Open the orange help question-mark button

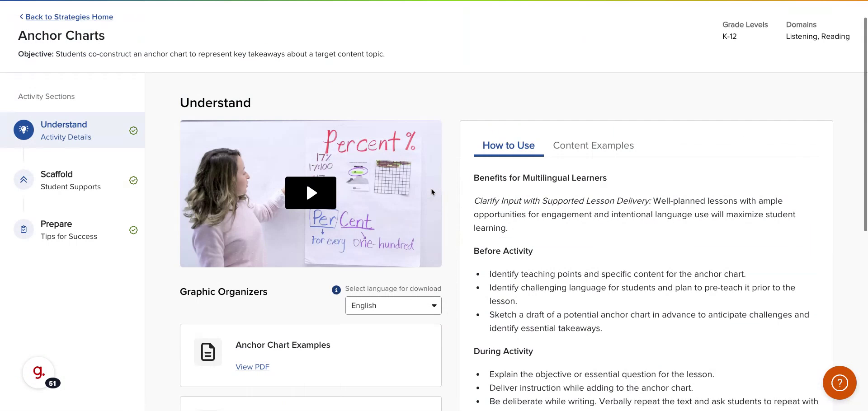click(x=839, y=383)
